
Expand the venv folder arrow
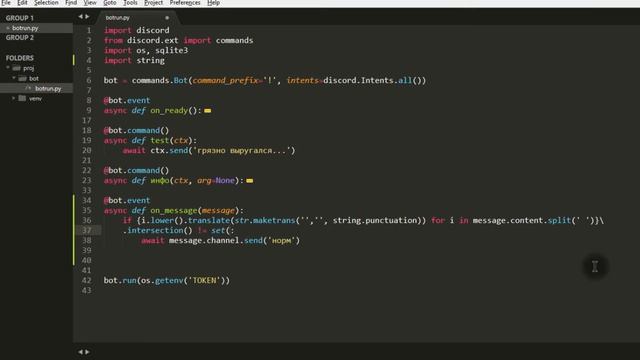click(14, 98)
